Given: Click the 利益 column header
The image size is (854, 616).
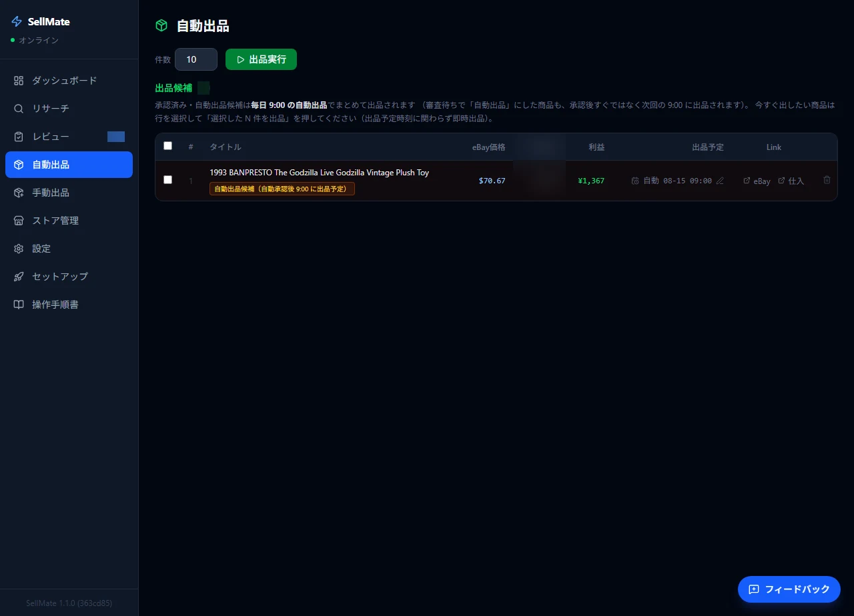Looking at the screenshot, I should (596, 147).
